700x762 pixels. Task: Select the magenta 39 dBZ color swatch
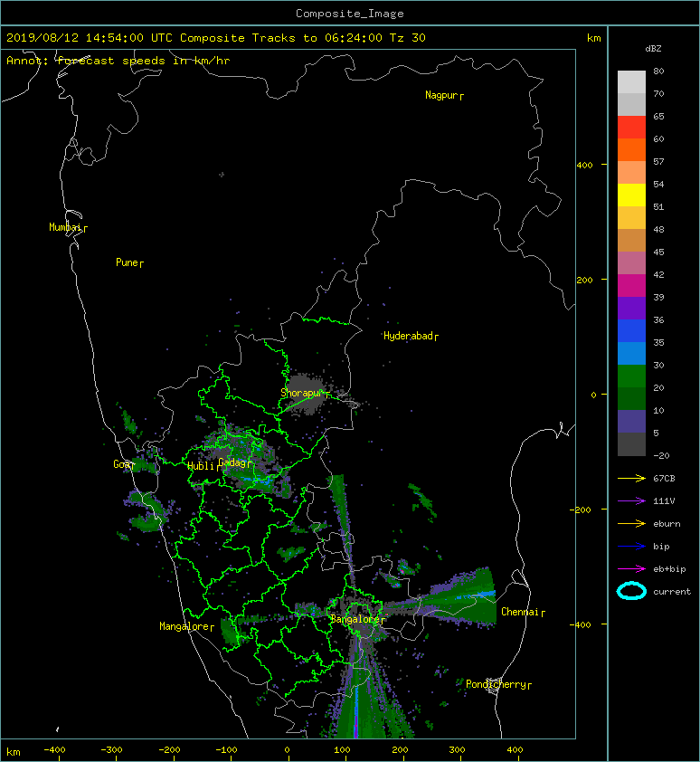tap(631, 286)
